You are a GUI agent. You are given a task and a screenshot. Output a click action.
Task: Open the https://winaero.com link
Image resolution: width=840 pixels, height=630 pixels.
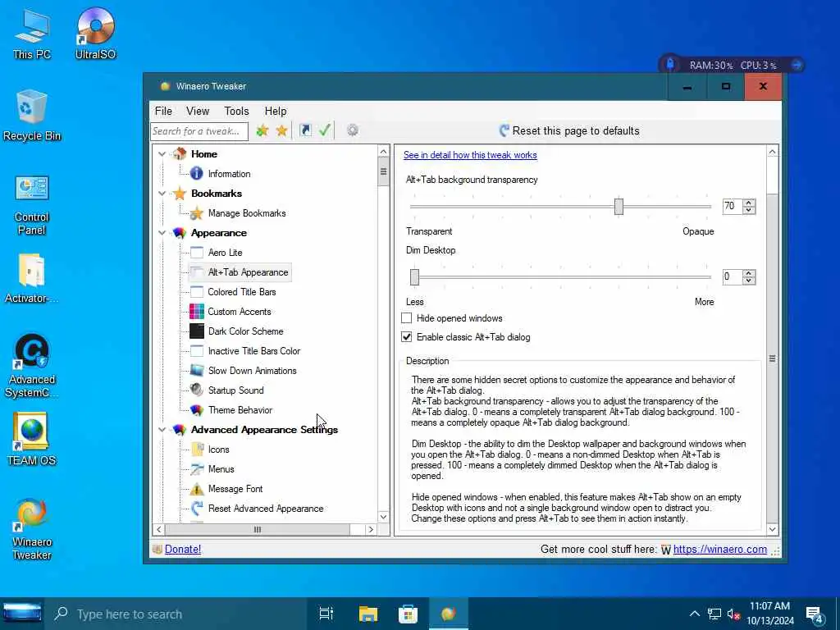tap(719, 549)
